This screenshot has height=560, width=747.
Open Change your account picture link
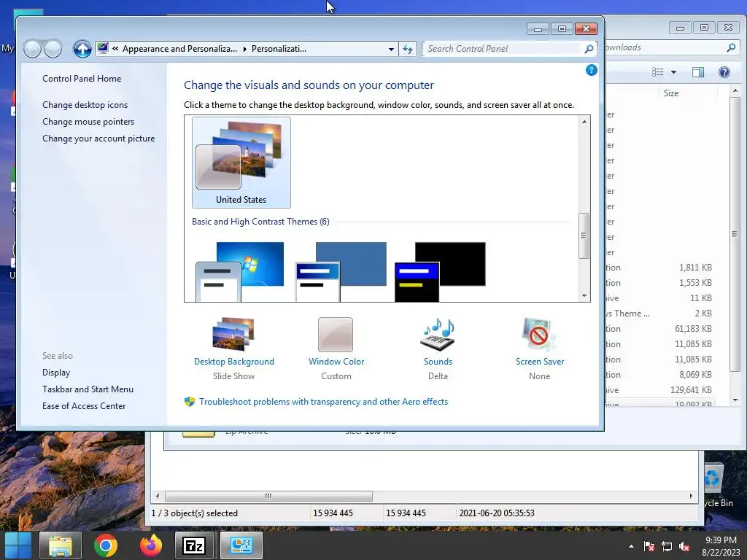[x=98, y=138]
